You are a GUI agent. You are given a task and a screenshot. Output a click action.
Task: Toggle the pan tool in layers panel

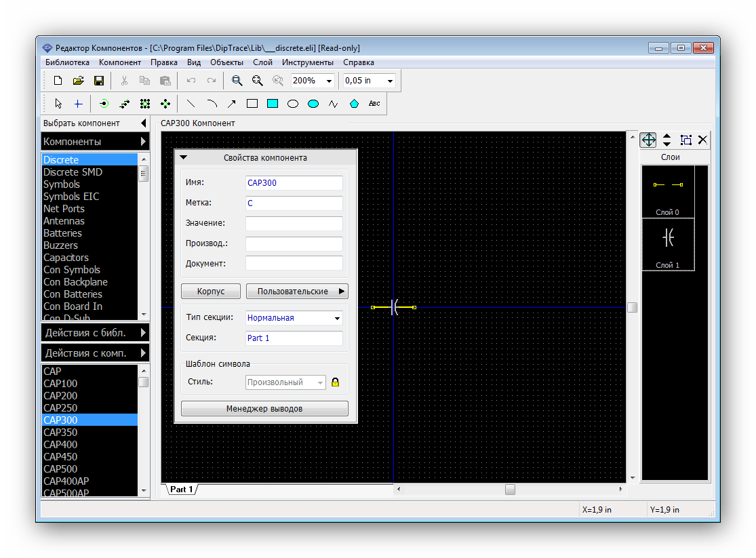tap(648, 140)
